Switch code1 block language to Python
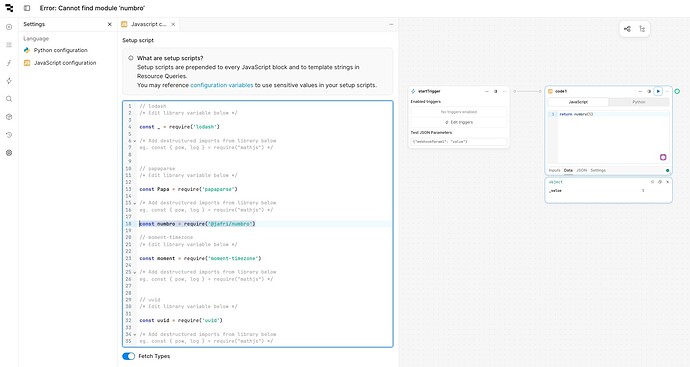Screen dimensions: 690x367 [639, 102]
